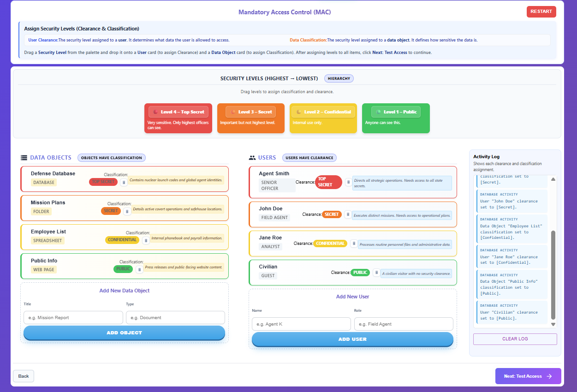The image size is (577, 392).
Task: Toggle the OBJECTS HAVE CLASSIFICATION pill
Action: 111,158
